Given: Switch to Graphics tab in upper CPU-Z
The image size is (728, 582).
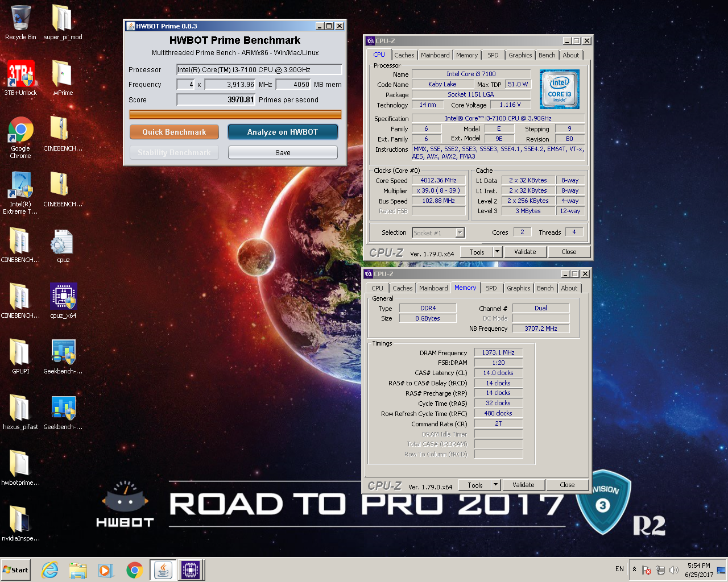Looking at the screenshot, I should (520, 55).
